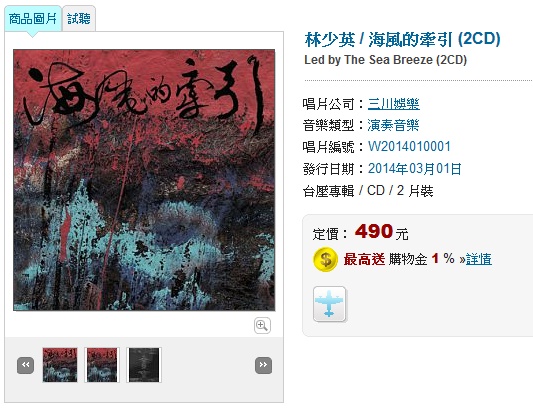
Task: Click the next thumbnails arrow button
Action: (x=263, y=366)
